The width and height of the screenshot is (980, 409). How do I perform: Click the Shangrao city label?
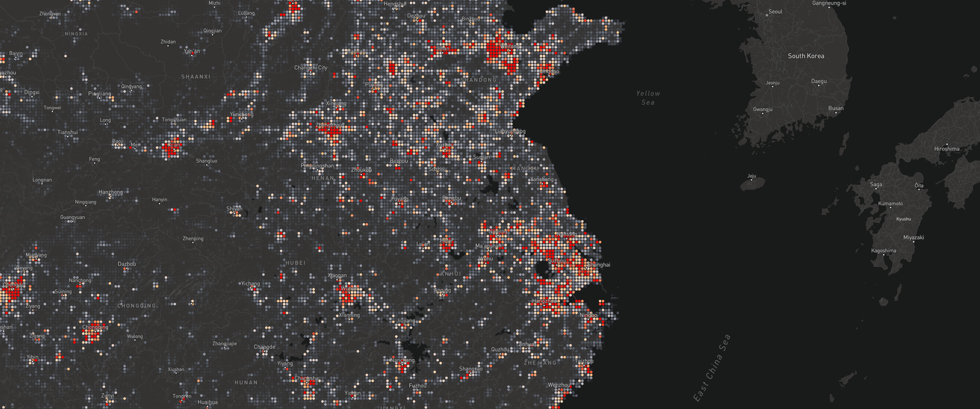(471, 369)
